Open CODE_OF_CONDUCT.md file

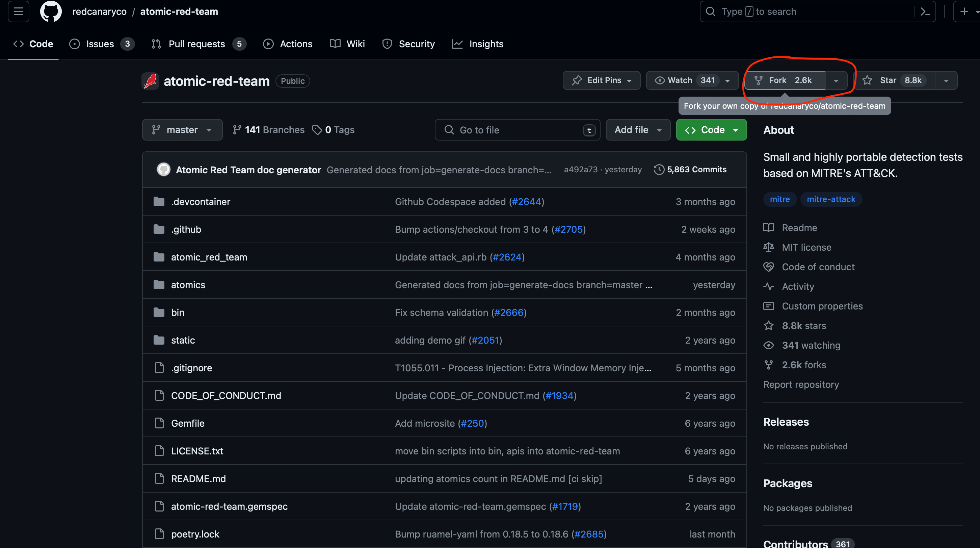226,395
